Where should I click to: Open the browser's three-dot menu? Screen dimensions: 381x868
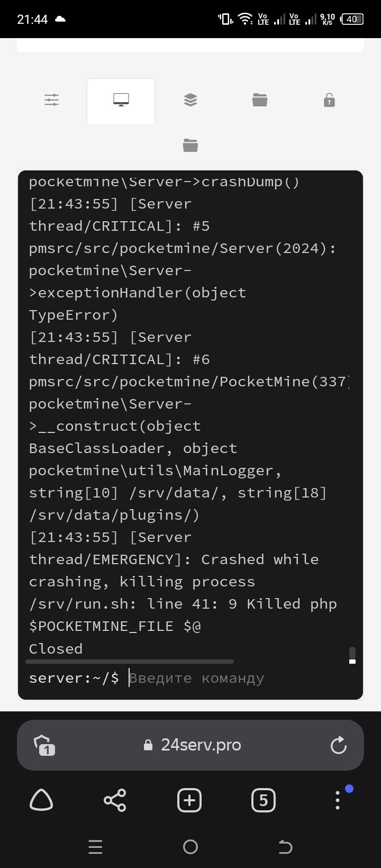(338, 800)
